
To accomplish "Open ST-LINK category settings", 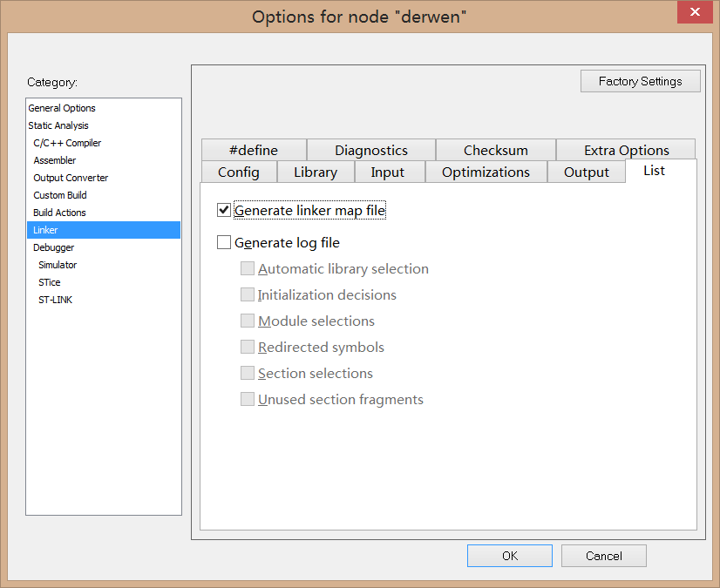I will pyautogui.click(x=55, y=300).
